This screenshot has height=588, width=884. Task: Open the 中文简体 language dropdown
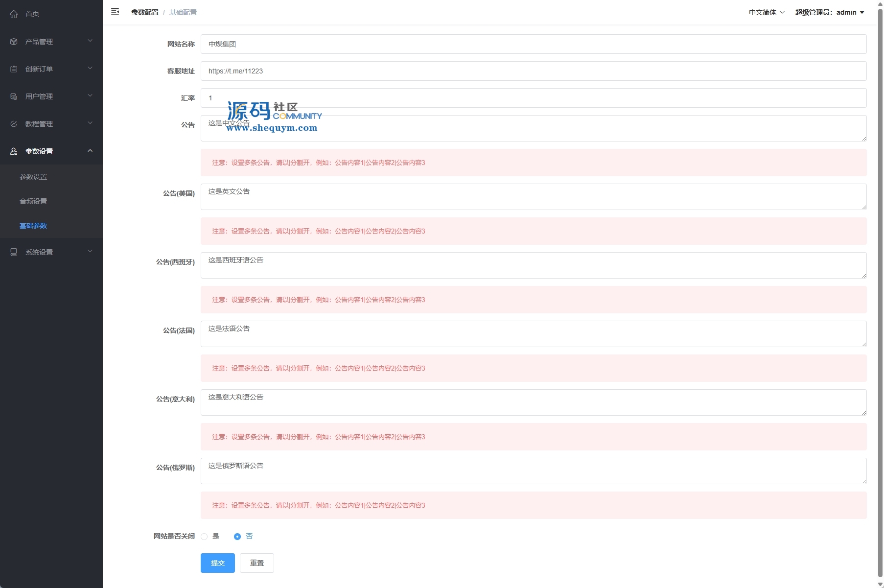(766, 12)
